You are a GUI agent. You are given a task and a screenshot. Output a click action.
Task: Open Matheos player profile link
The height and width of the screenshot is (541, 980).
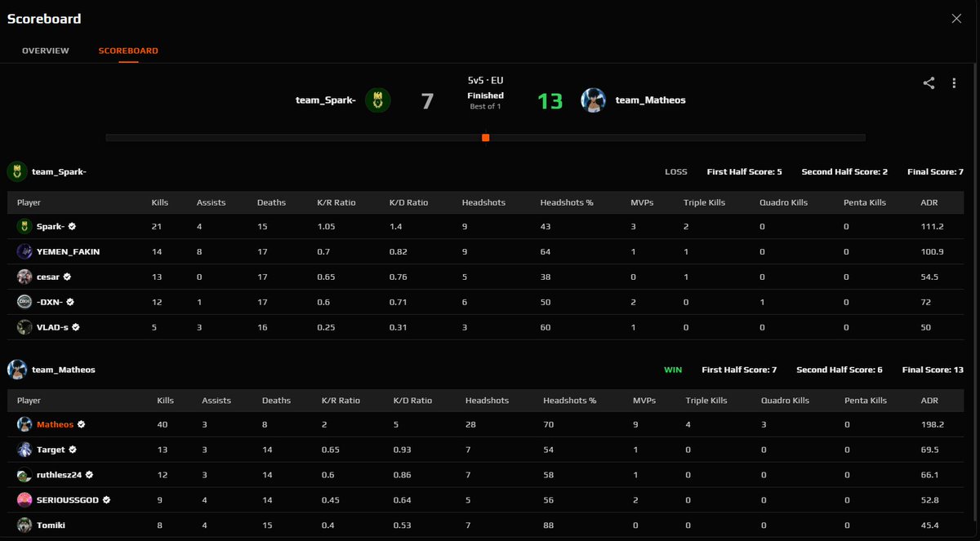click(x=55, y=424)
